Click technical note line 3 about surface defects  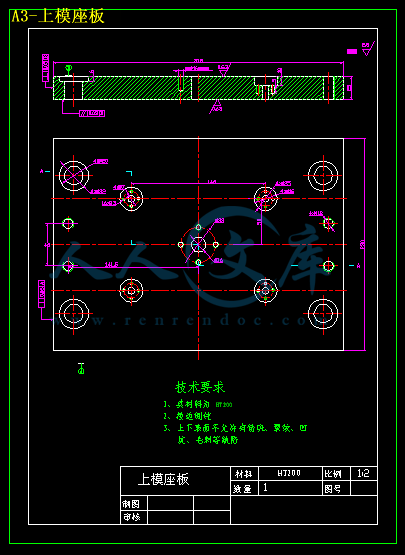coord(235,434)
